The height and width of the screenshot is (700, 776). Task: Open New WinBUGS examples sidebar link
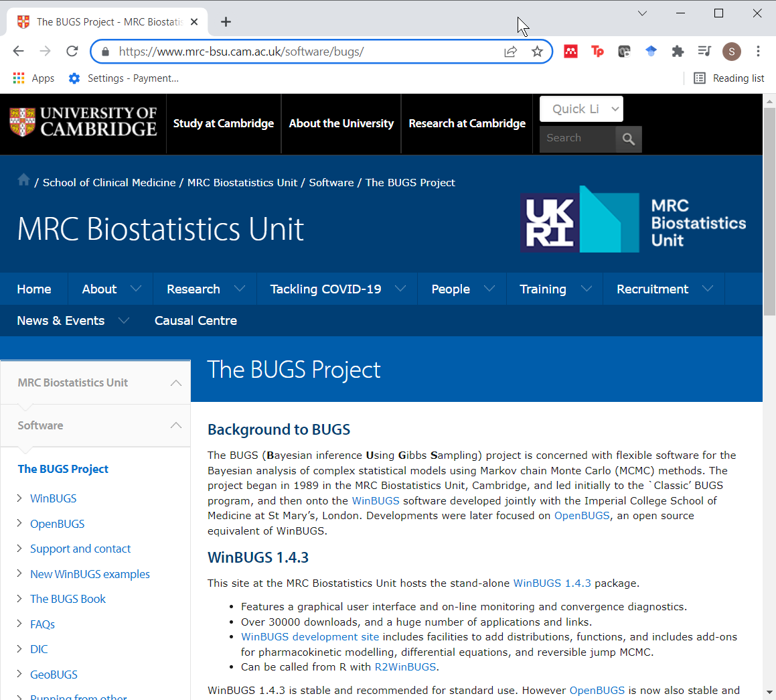90,574
